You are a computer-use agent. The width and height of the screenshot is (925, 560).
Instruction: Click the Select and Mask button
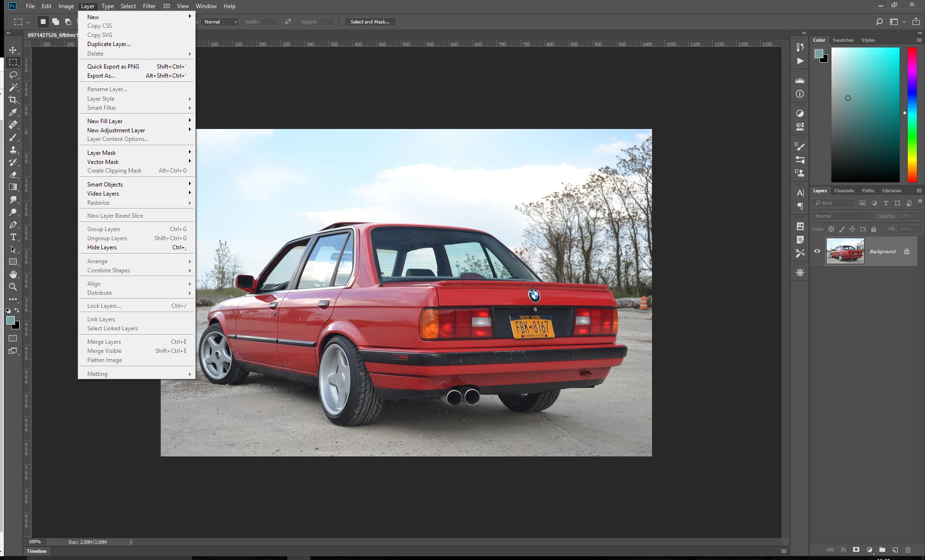[369, 22]
